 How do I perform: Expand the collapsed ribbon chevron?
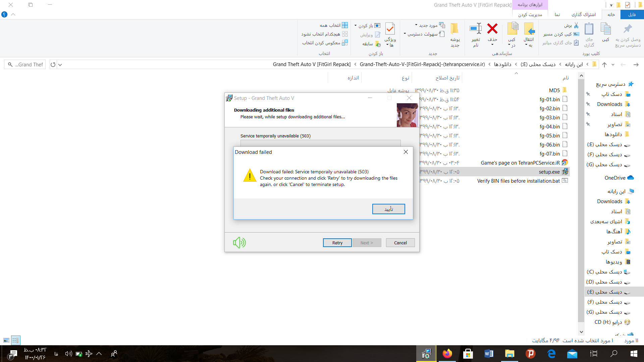coord(13,14)
